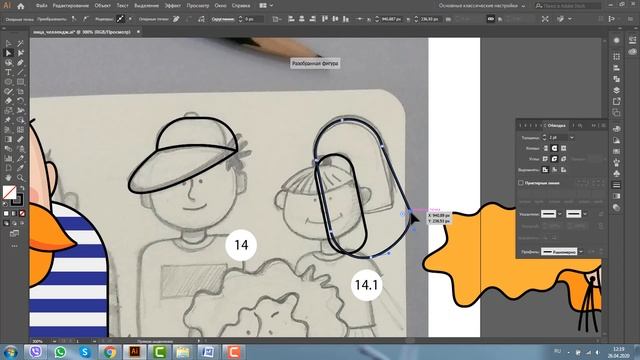Open File Explorer from the taskbar
The image size is (640, 360).
pyautogui.click(x=183, y=351)
